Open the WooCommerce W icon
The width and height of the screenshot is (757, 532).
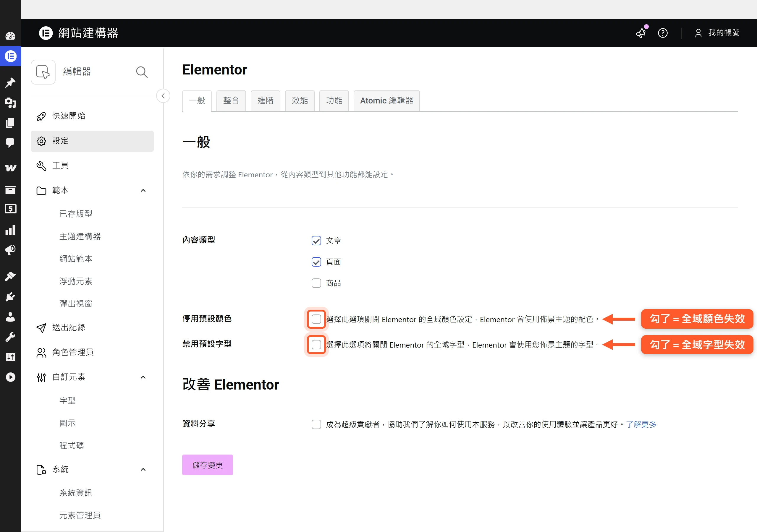point(10,168)
